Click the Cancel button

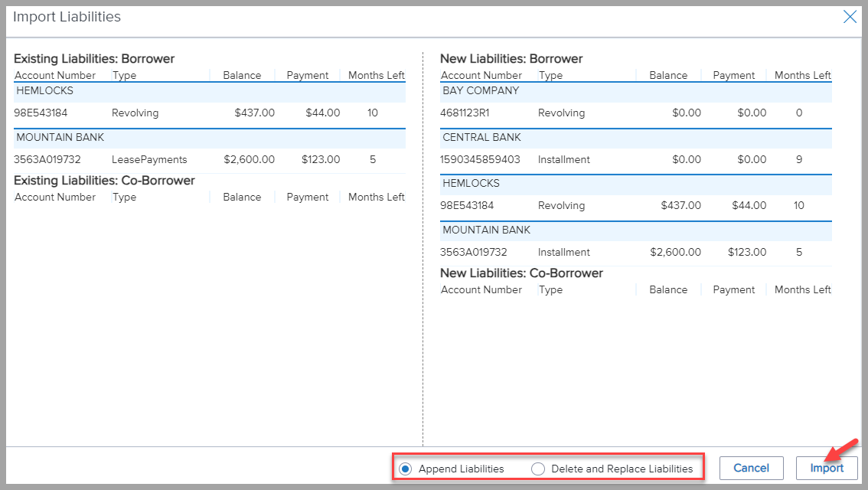(x=751, y=468)
